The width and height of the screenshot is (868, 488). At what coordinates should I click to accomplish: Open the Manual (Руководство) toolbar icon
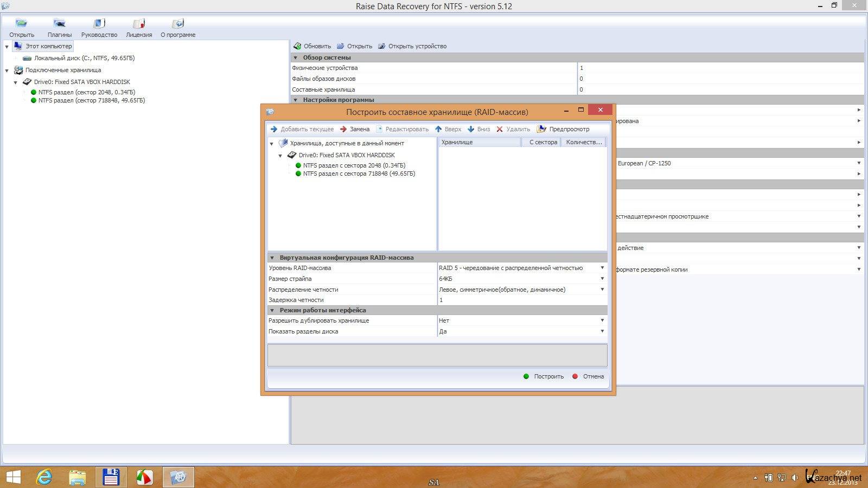[99, 24]
